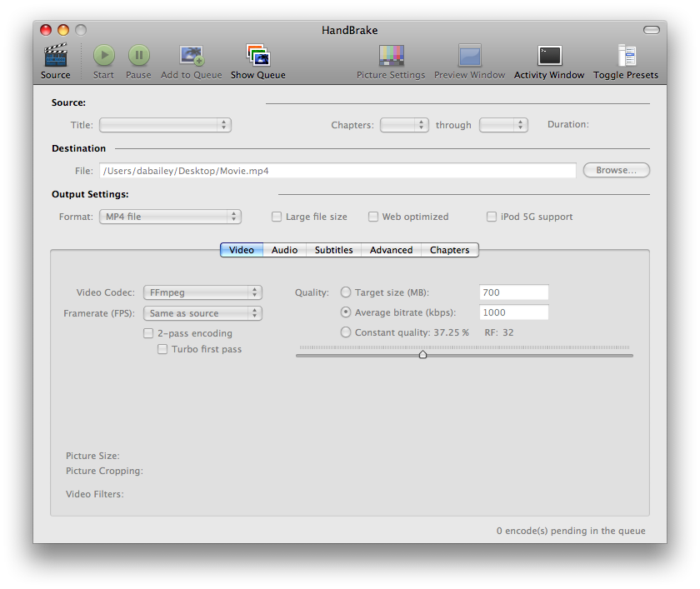
Task: Open the Chapters start dropdown
Action: [x=404, y=125]
